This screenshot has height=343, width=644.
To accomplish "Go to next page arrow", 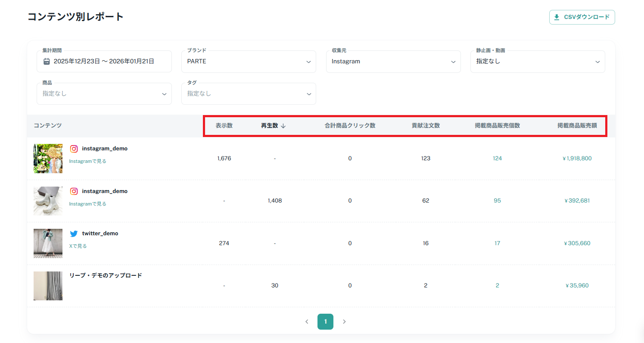I will 344,321.
